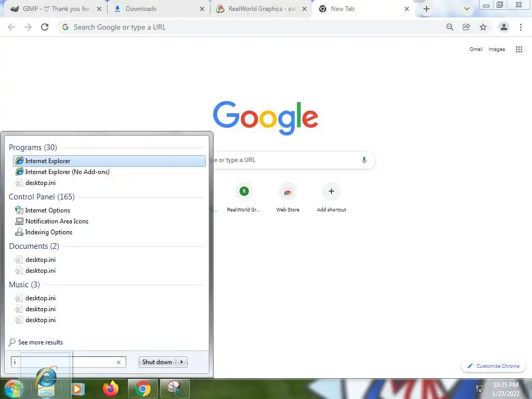Open Internet Explorer from Programs results
This screenshot has height=399, width=532.
(109, 161)
